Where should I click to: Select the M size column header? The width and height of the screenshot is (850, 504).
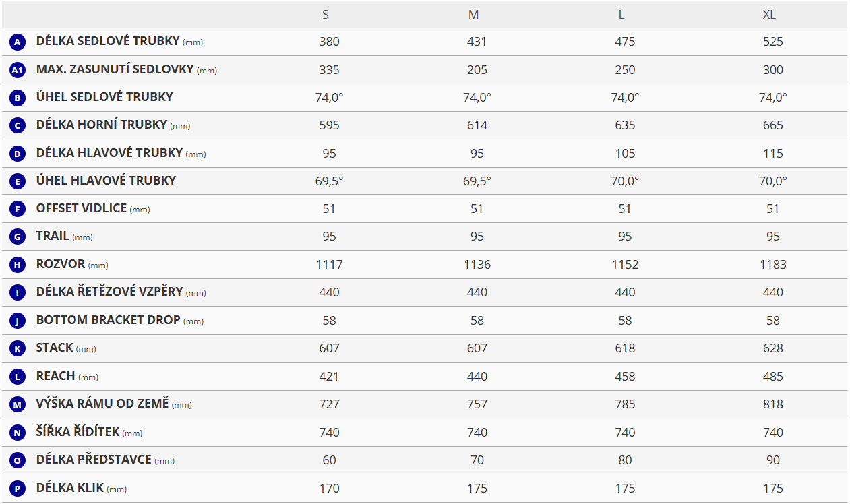click(x=473, y=15)
